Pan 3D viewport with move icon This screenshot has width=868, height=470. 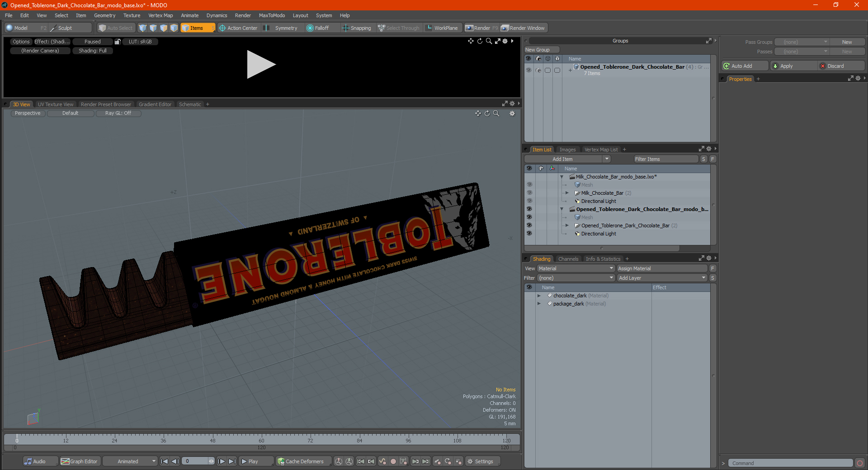(x=478, y=113)
